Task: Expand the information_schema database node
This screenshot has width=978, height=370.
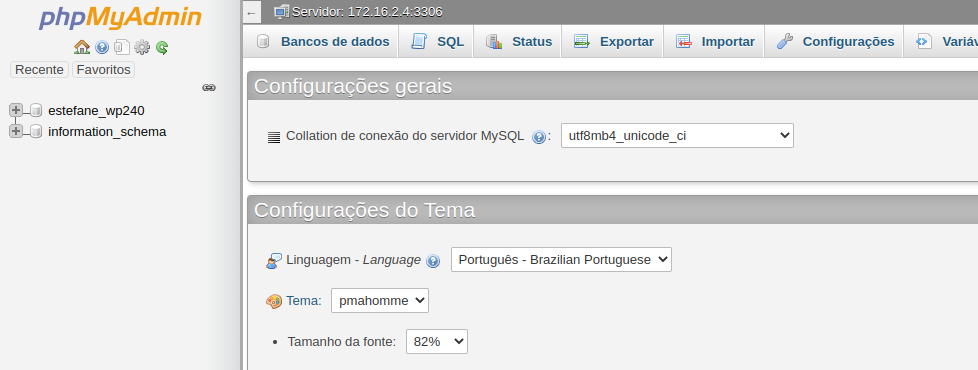Action: [16, 131]
